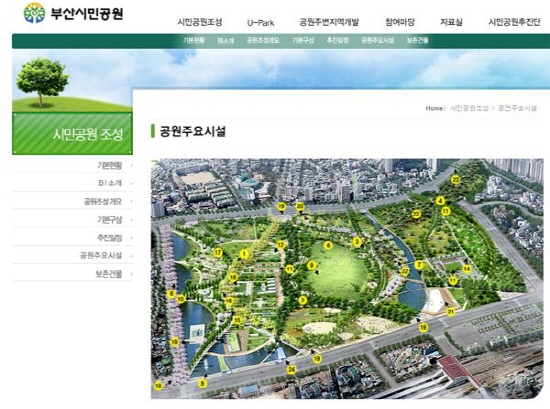This screenshot has width=550, height=409.
Task: Click yellow marker 23 at the top right of the map
Action: tap(455, 180)
